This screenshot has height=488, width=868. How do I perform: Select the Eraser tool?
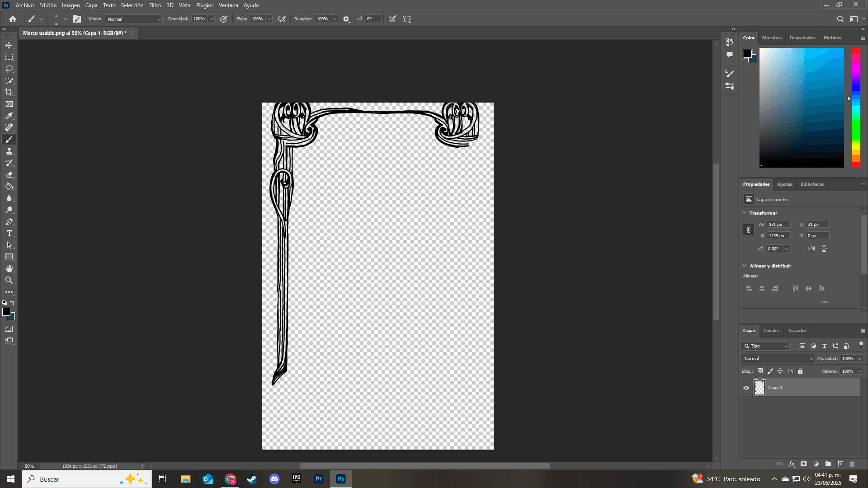(x=9, y=174)
